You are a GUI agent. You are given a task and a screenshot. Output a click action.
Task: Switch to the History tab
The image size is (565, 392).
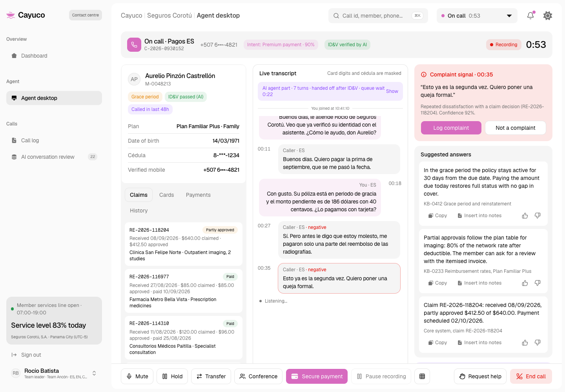(139, 211)
